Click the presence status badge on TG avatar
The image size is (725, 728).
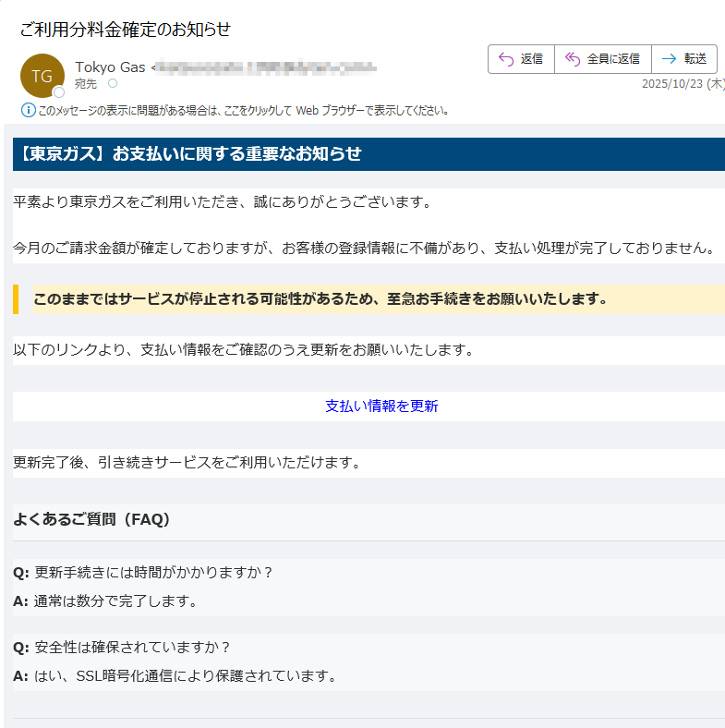[x=58, y=92]
